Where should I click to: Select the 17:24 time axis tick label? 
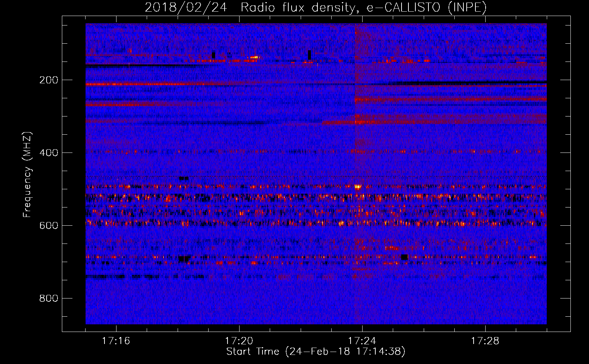(x=362, y=341)
